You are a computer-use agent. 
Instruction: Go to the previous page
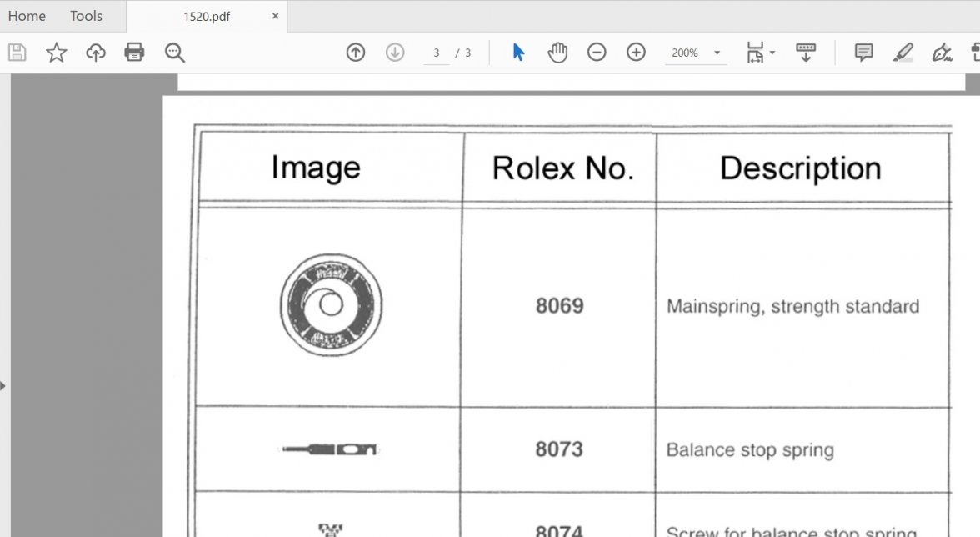pyautogui.click(x=356, y=53)
